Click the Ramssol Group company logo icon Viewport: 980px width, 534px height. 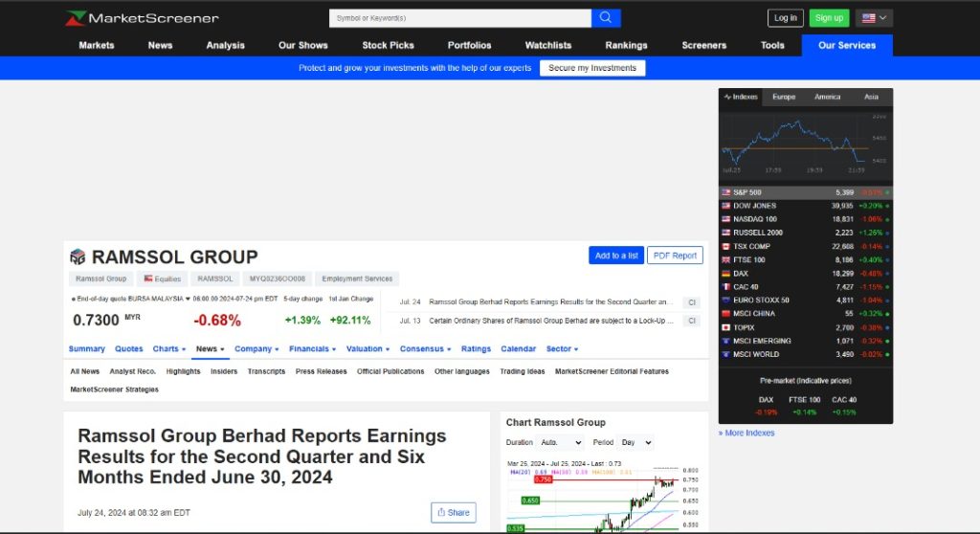pos(78,256)
